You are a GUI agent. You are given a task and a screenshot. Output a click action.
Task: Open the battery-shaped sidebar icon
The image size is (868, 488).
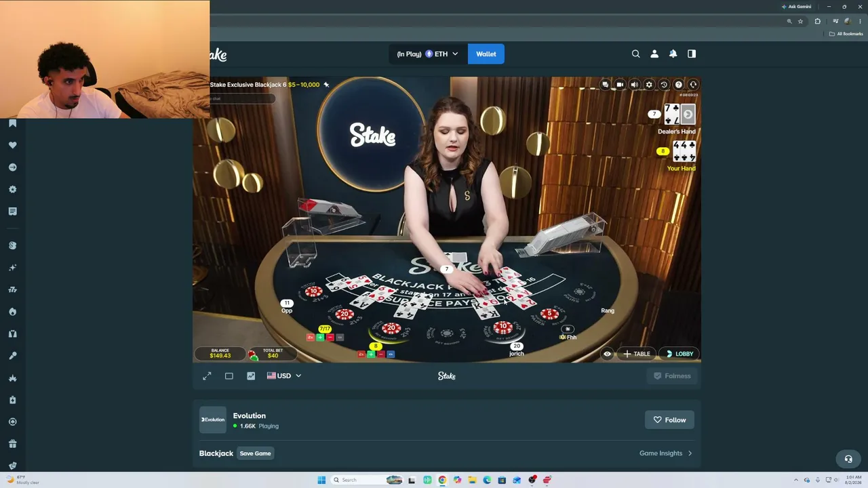point(12,400)
